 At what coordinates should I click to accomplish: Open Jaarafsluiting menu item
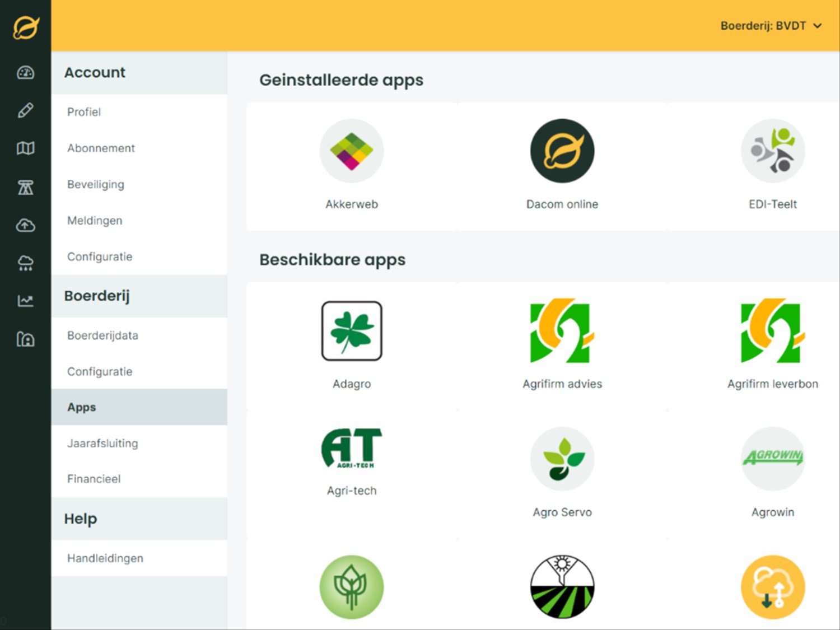139,443
